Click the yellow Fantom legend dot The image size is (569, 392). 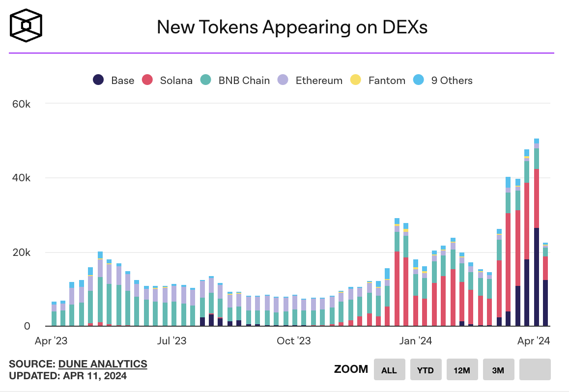[x=356, y=80]
